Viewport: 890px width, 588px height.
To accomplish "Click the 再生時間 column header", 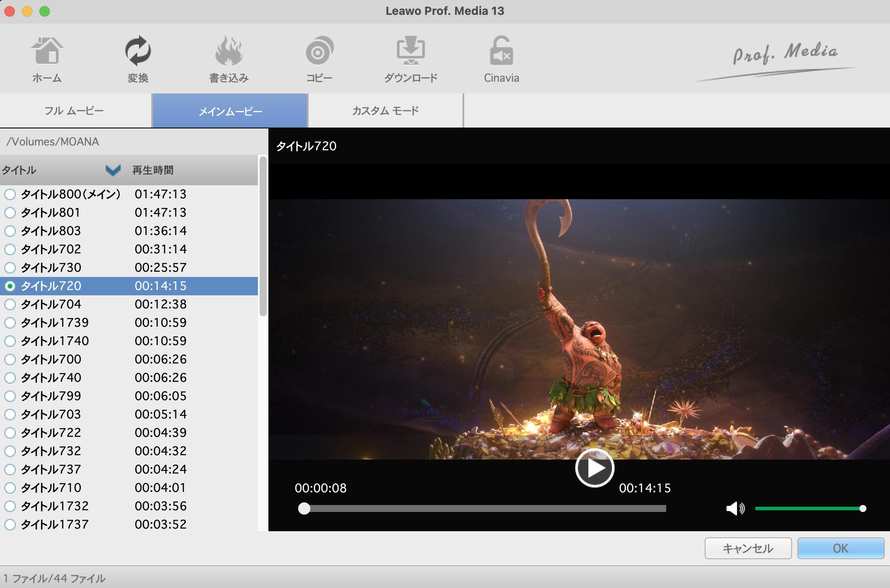I will (153, 170).
